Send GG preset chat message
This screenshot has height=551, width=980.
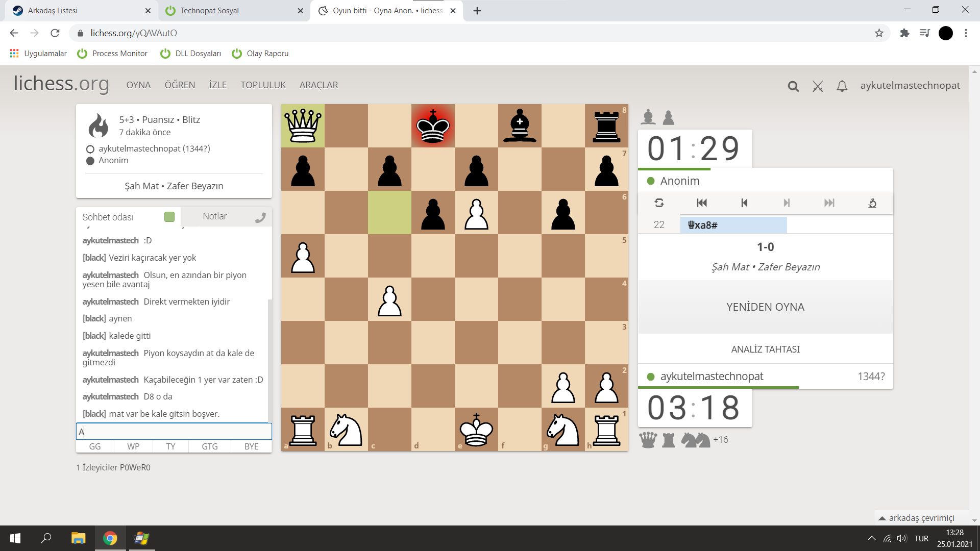pos(95,446)
